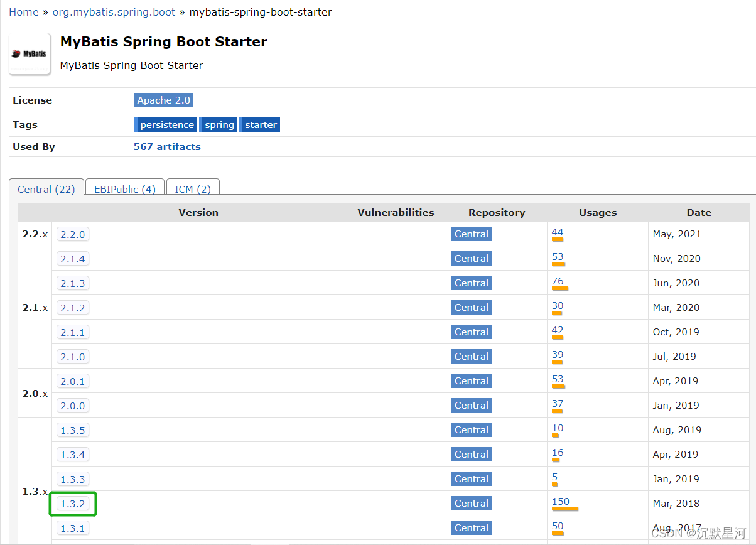Open version 2.1.1

73,332
